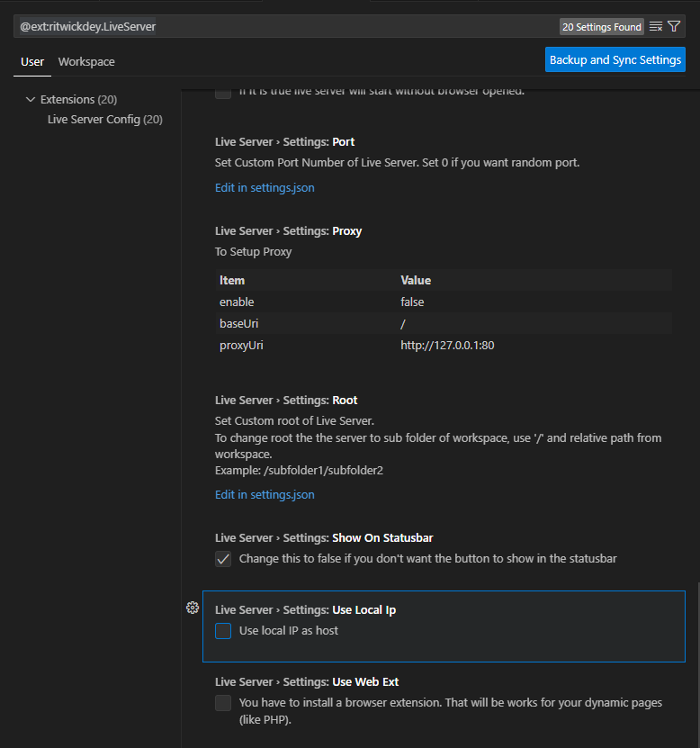
Task: Select Live Server Config in the tree
Action: (104, 119)
